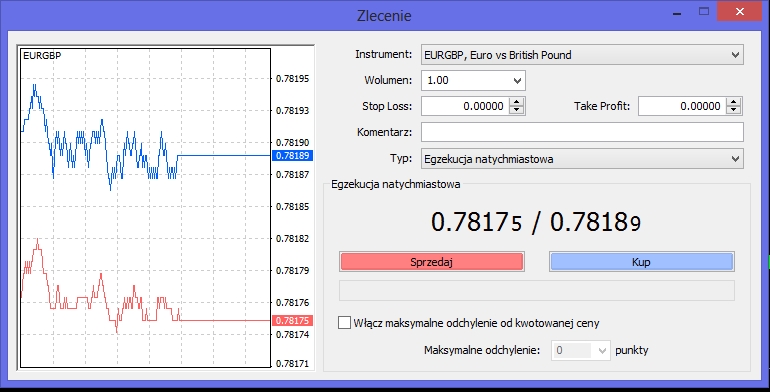Enable maksymalne odchylenie od kwotowanej ceny checkbox
770x392 pixels.
pyautogui.click(x=344, y=323)
